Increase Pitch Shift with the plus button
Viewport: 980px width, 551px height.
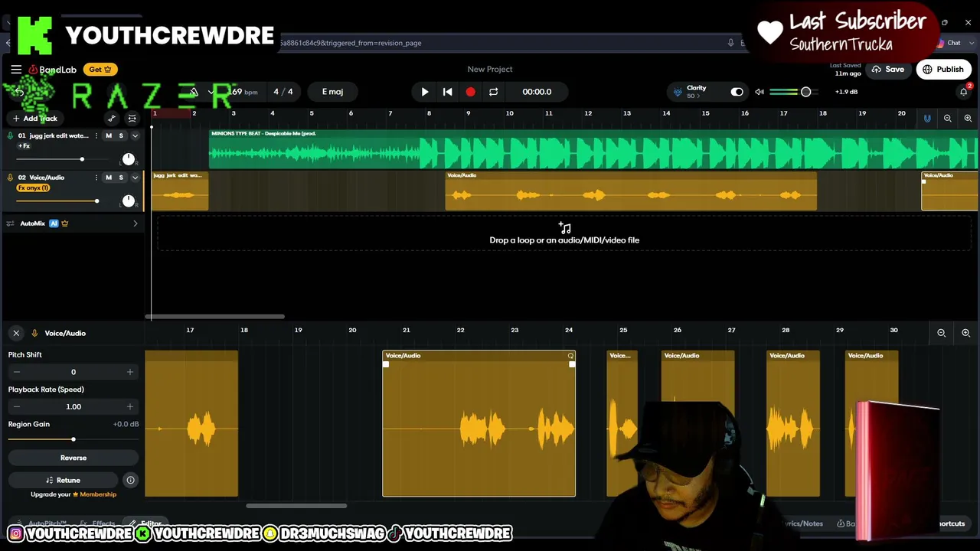pos(130,372)
